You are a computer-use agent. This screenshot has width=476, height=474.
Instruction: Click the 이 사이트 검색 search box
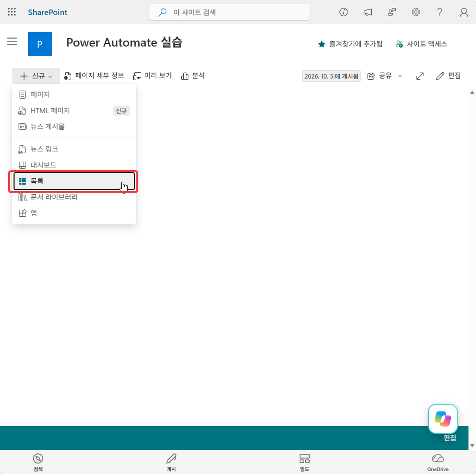[x=229, y=12]
